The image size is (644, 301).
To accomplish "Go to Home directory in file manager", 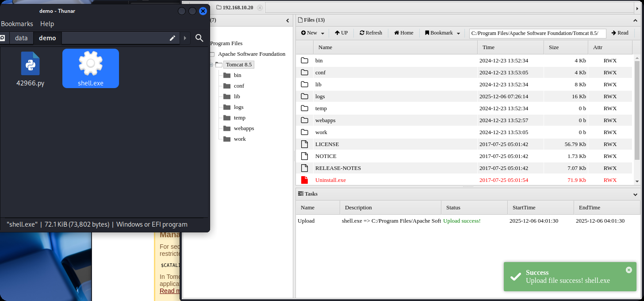I will 403,33.
